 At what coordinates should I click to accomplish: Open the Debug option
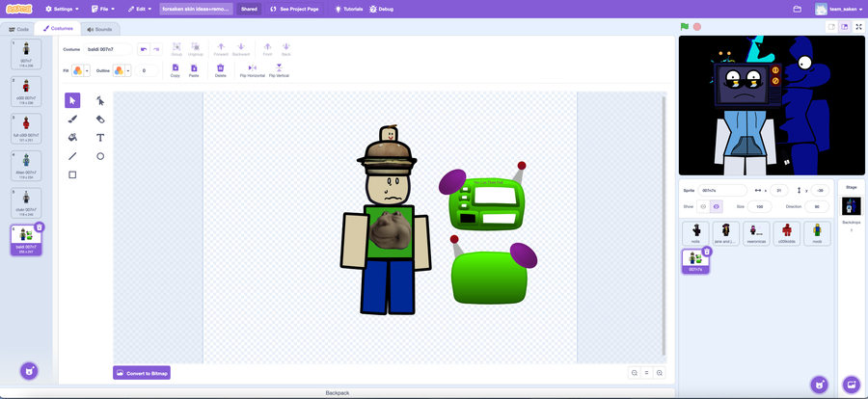pyautogui.click(x=381, y=9)
